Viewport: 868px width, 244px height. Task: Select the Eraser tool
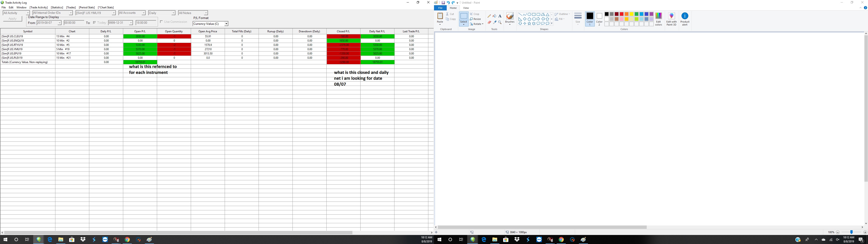point(489,22)
